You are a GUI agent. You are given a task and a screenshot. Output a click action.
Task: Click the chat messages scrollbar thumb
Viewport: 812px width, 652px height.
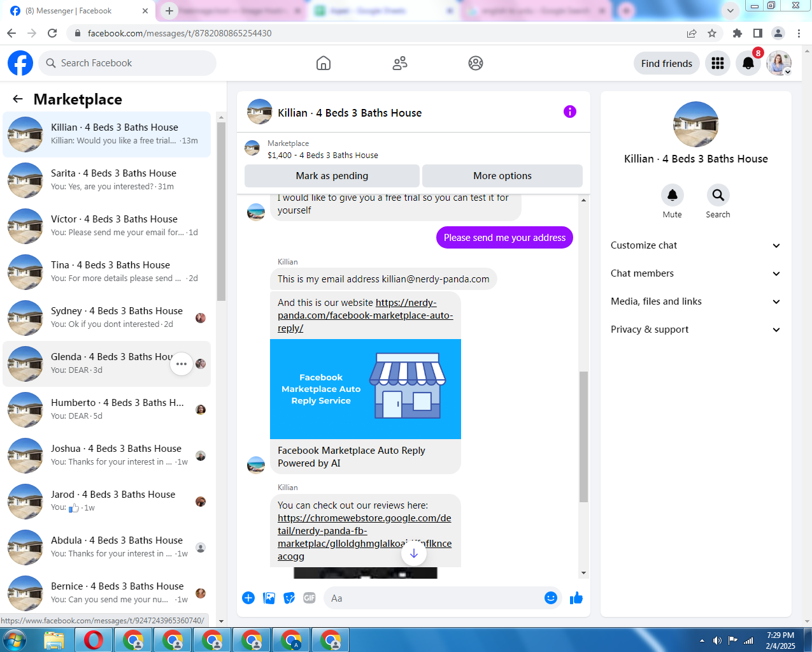[583, 437]
